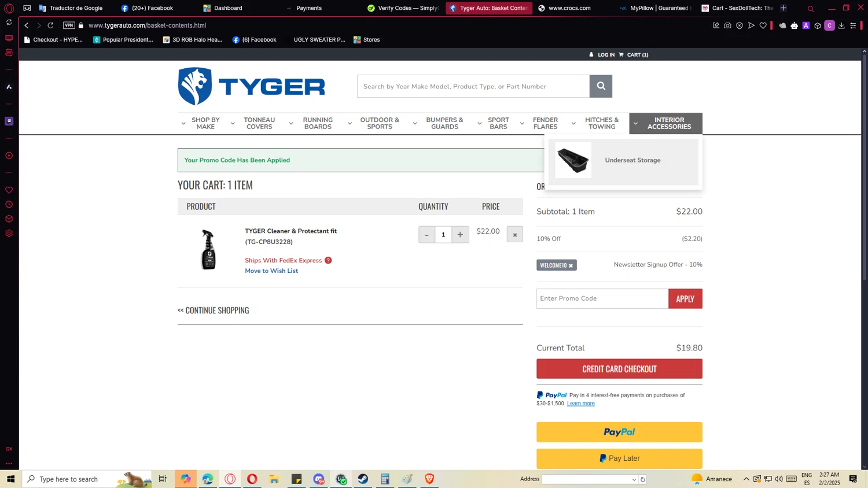The image size is (868, 488).
Task: Open the downloads icon in browser toolbar
Action: pyautogui.click(x=841, y=25)
